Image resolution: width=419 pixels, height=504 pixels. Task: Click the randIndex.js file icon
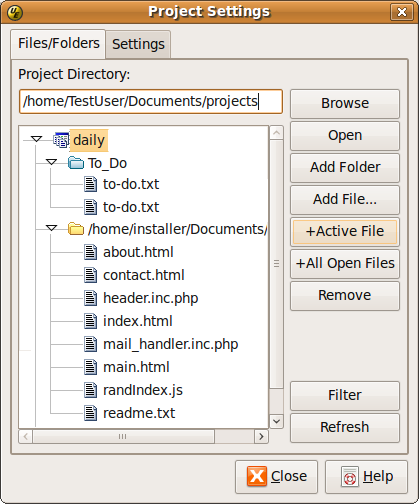click(x=91, y=390)
